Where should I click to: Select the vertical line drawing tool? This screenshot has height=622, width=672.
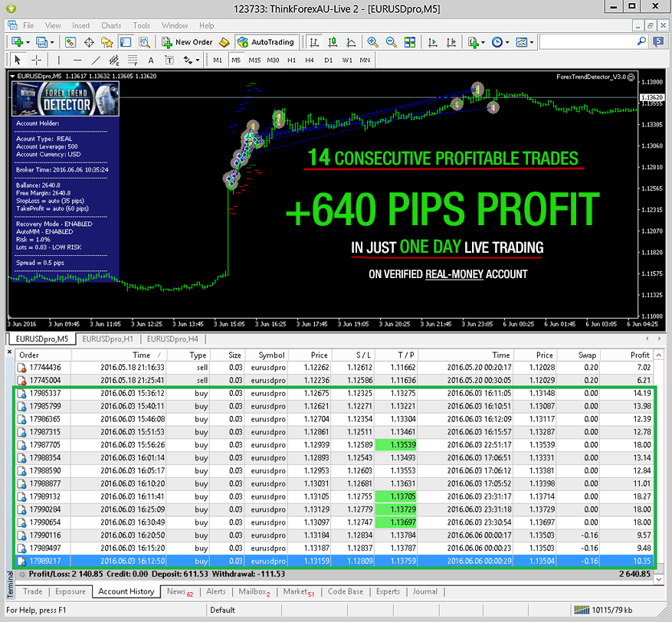point(59,60)
